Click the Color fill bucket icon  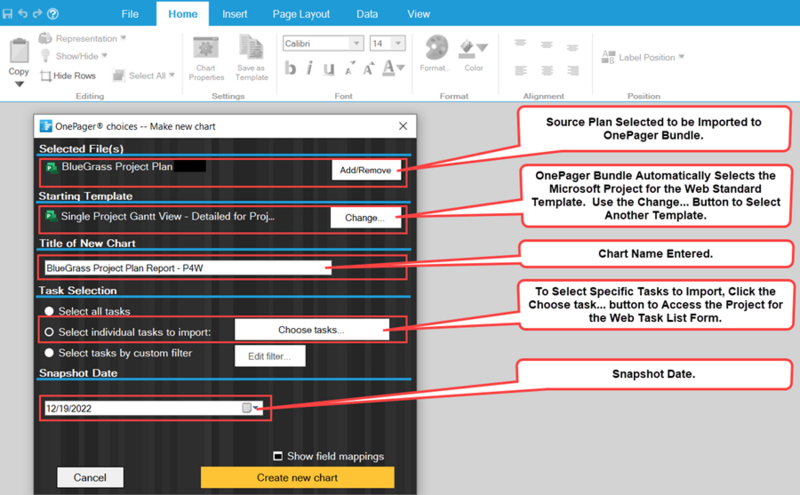click(467, 48)
